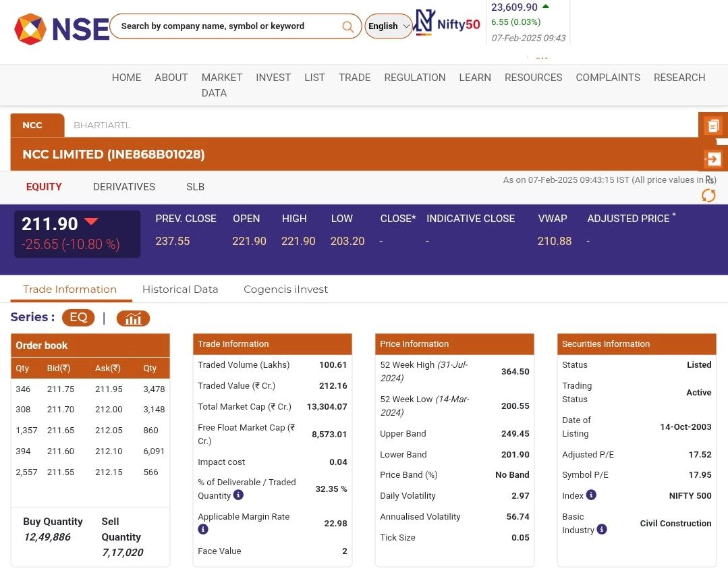This screenshot has height=579, width=728.
Task: Select the EQ series pill
Action: [78, 318]
